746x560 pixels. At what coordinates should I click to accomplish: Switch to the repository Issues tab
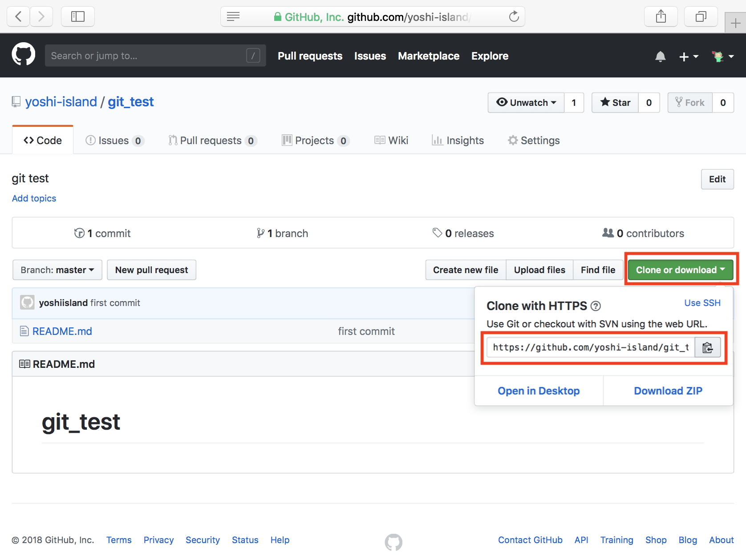pos(114,141)
